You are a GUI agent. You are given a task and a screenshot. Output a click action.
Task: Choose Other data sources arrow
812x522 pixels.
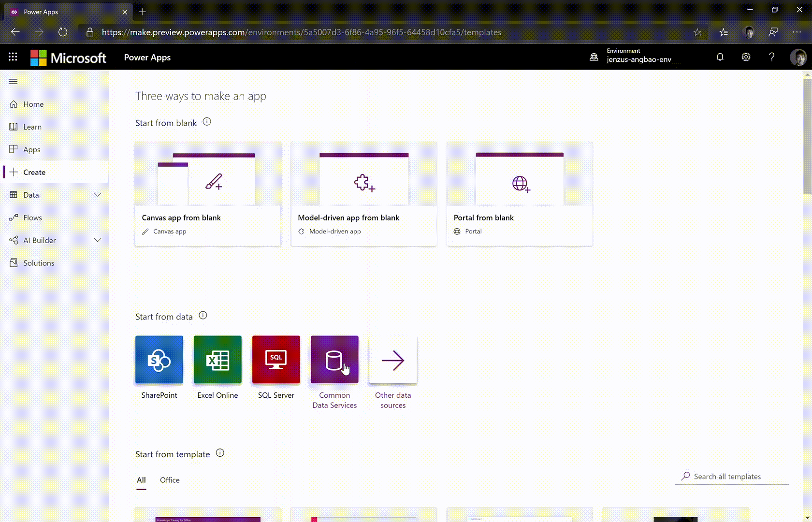coord(393,360)
